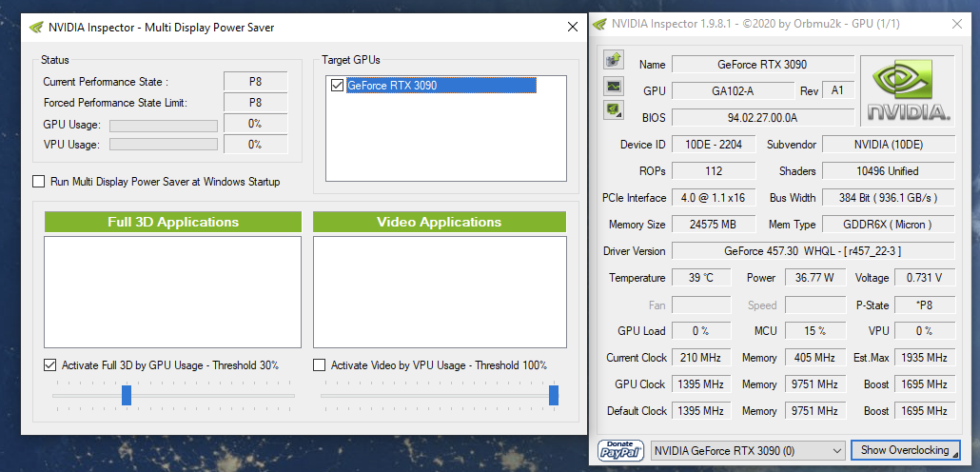This screenshot has width=980, height=472.
Task: Click the large NVIDIA logo image
Action: (x=908, y=91)
